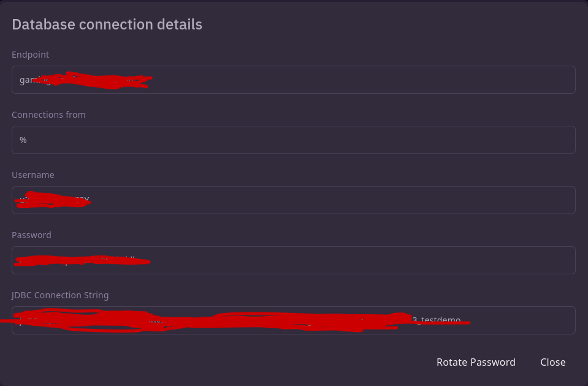Viewport: 588px width, 386px height.
Task: Select the Connections from input field
Action: coord(294,140)
